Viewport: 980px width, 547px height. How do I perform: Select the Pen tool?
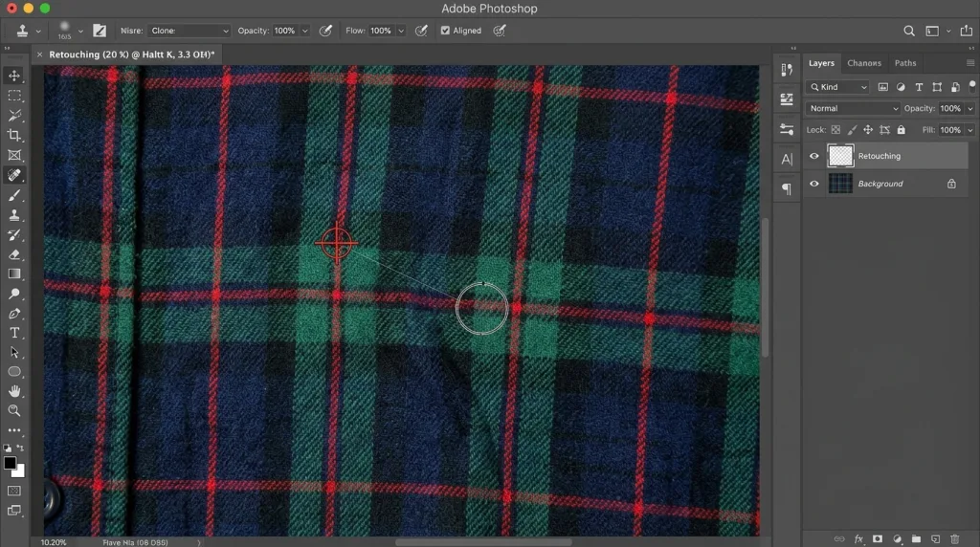(13, 314)
